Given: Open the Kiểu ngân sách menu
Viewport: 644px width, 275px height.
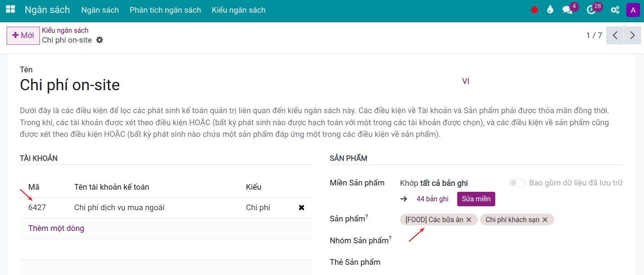Looking at the screenshot, I should [238, 10].
